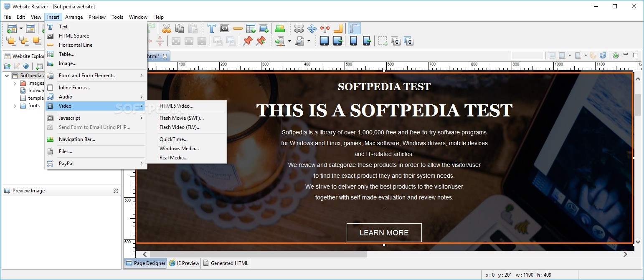
Task: Click the red pushpin icon
Action: [248, 41]
